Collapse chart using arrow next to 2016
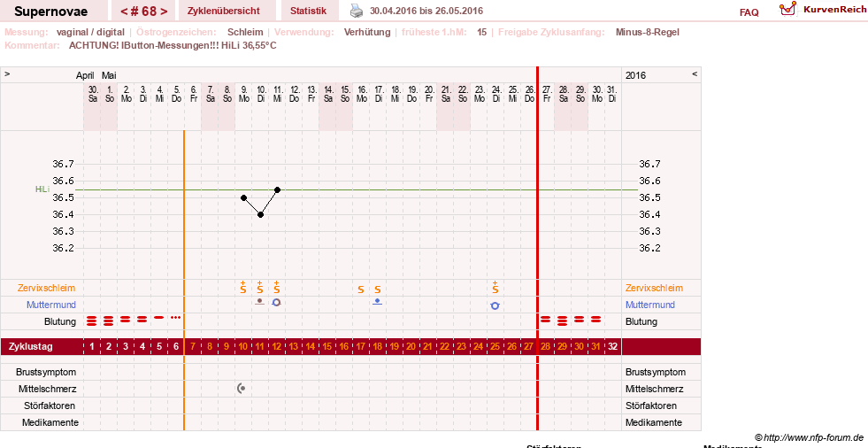The height and width of the screenshot is (448, 868). coord(695,74)
